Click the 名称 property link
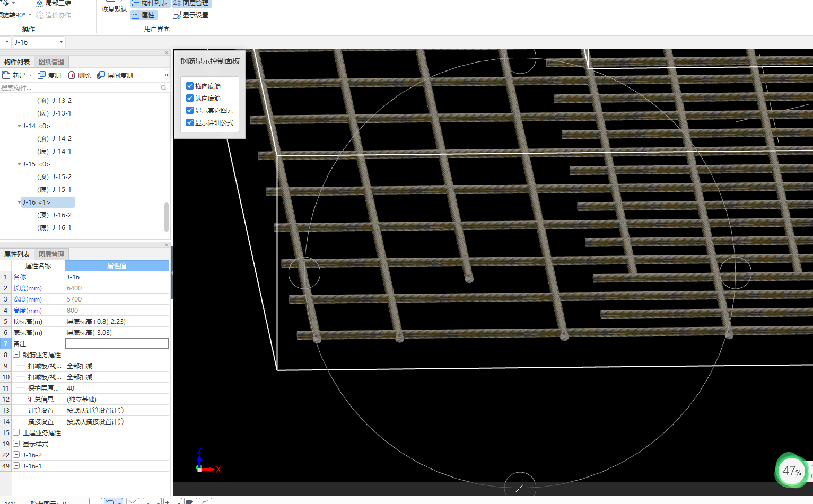The width and height of the screenshot is (813, 504). 20,277
